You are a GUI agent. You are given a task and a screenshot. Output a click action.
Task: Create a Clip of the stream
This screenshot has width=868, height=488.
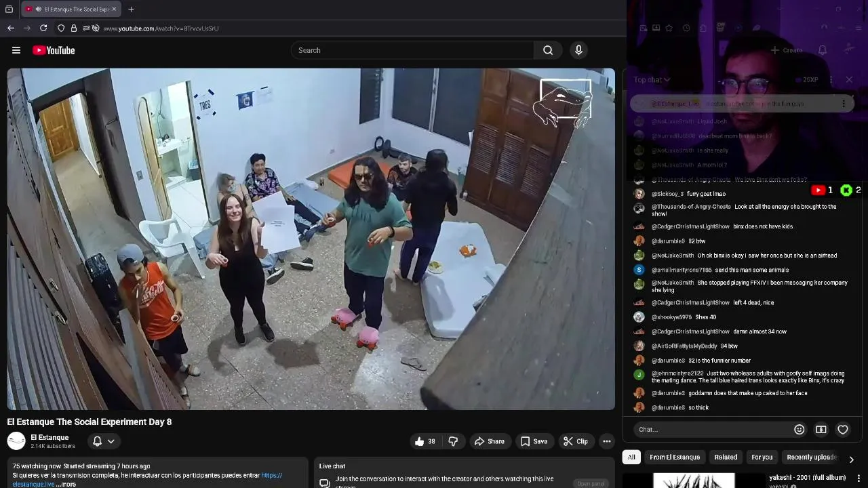pyautogui.click(x=575, y=441)
